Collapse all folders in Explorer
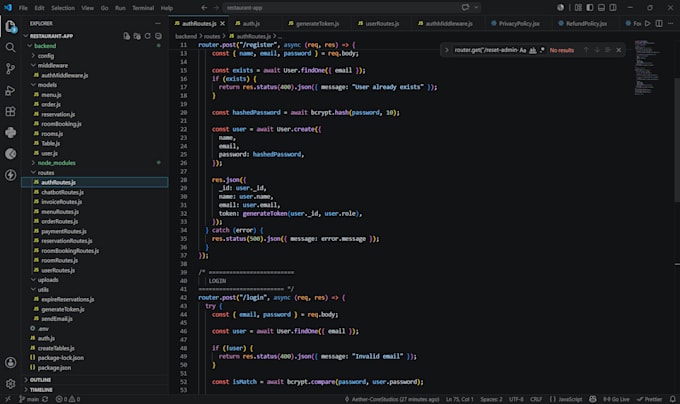 [x=158, y=36]
